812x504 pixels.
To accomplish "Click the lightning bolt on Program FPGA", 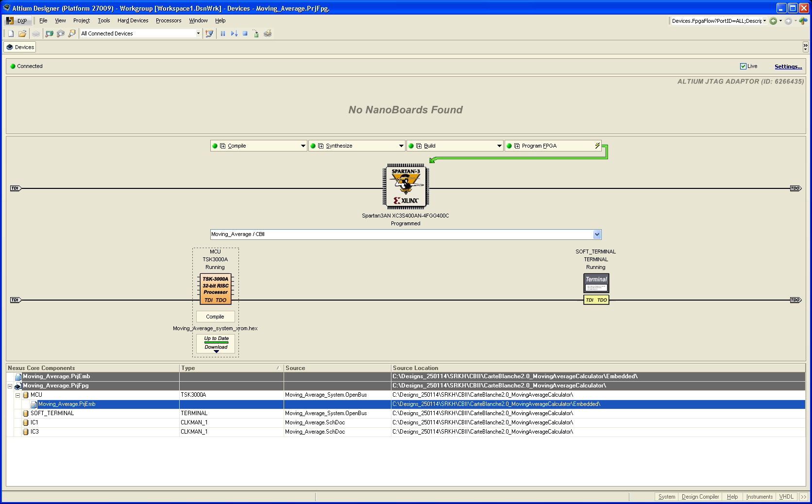I will pos(597,146).
